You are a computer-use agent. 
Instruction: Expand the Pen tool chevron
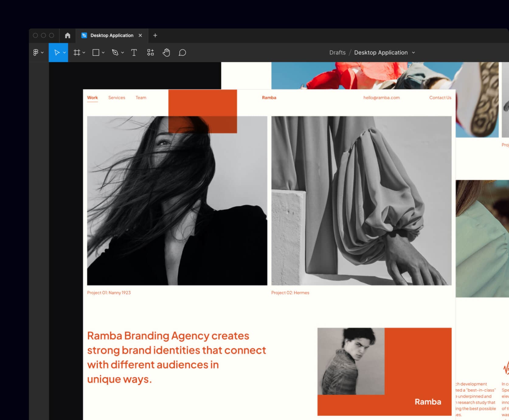click(123, 53)
